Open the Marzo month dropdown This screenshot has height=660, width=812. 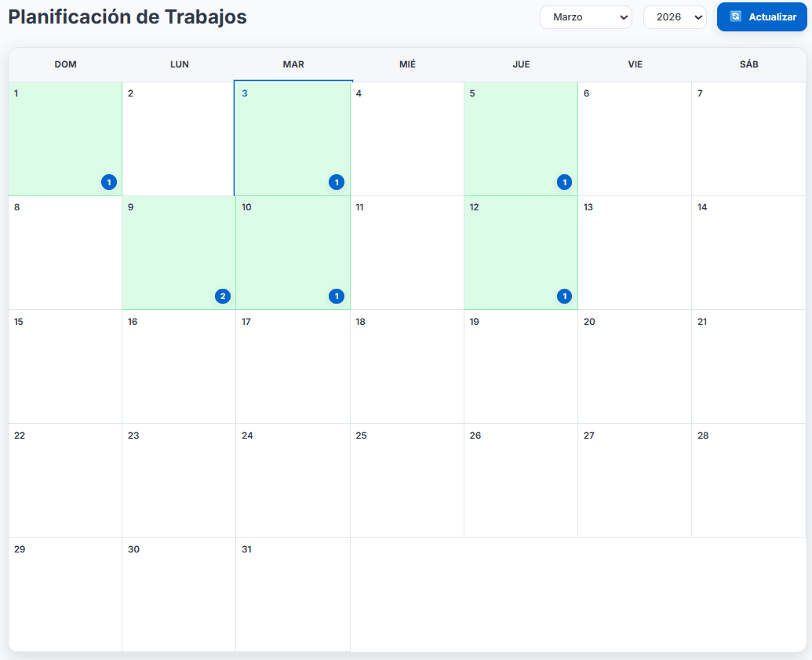tap(585, 16)
